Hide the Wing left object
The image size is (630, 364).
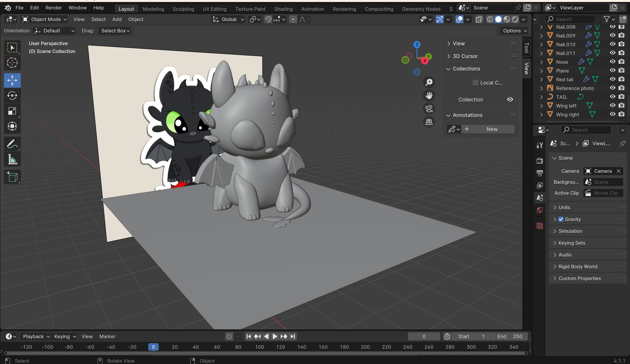pos(612,106)
